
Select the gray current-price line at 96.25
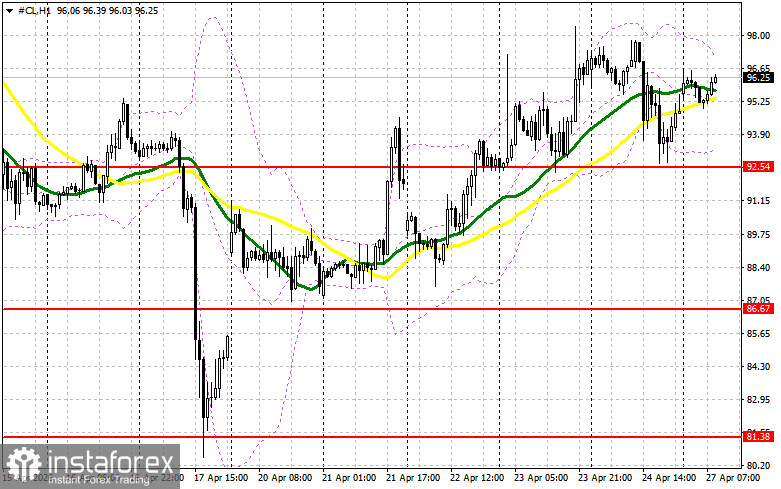pos(373,78)
